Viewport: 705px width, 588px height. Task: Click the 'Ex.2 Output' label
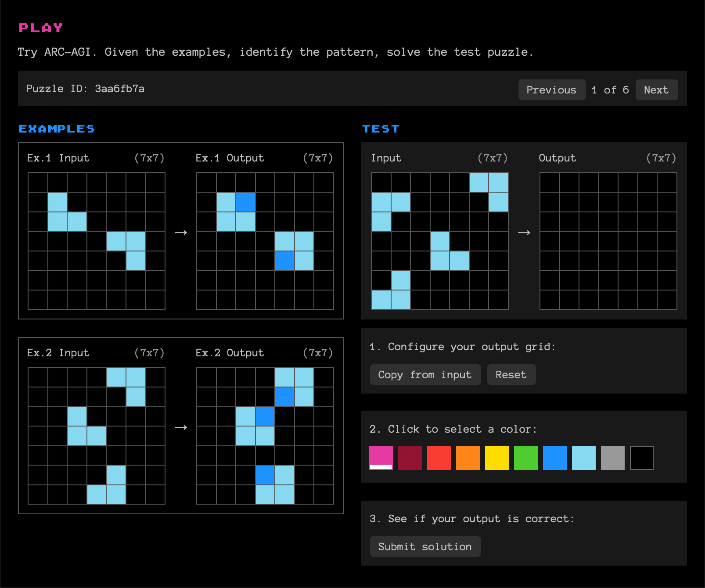click(230, 353)
